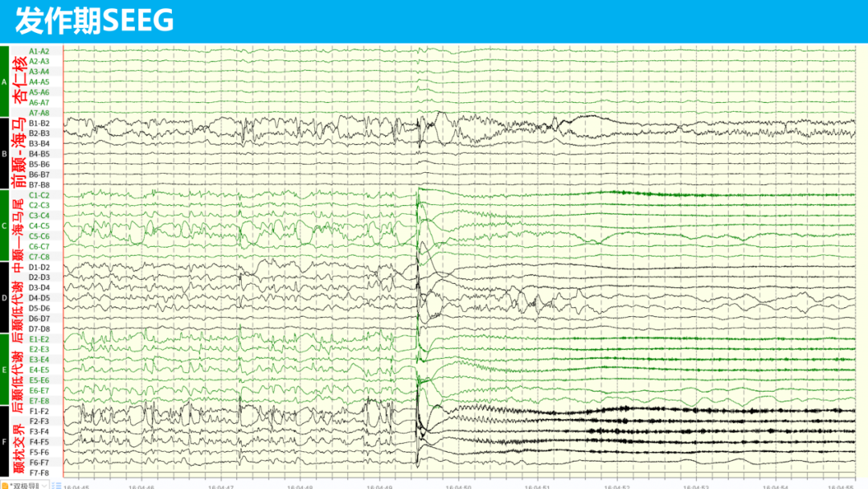868x489 pixels.
Task: Select electrode group F black bar
Action: (x=5, y=442)
